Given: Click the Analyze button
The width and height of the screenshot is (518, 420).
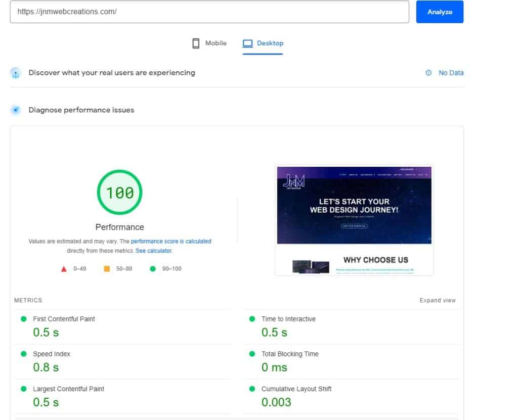Looking at the screenshot, I should click(439, 11).
